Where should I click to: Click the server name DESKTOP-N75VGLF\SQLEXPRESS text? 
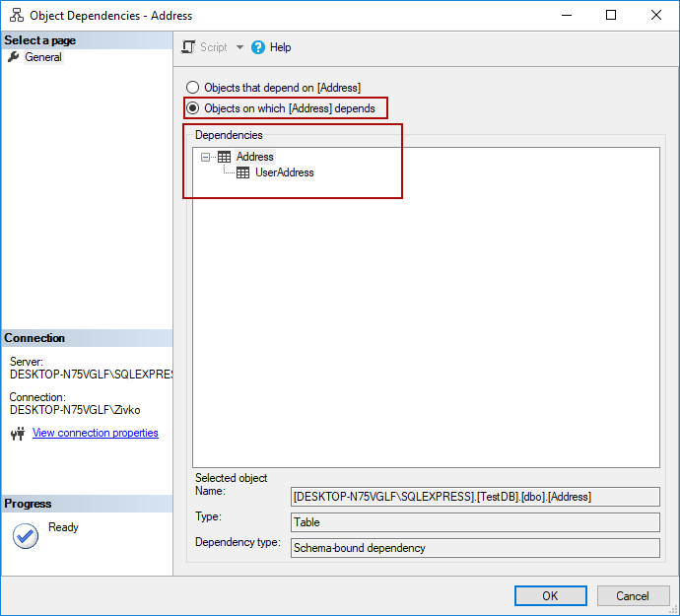(91, 375)
